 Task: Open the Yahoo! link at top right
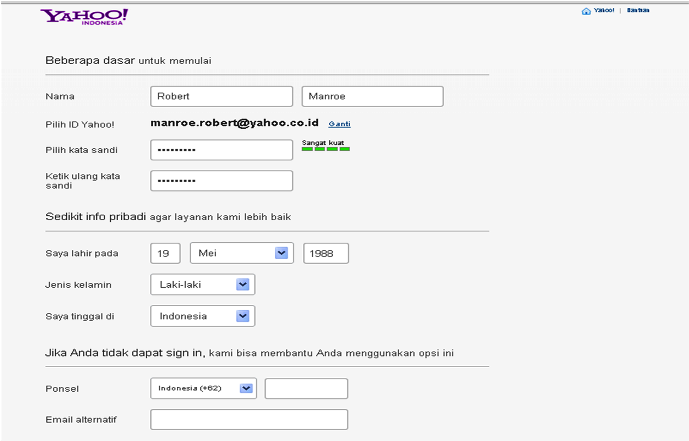pos(604,10)
